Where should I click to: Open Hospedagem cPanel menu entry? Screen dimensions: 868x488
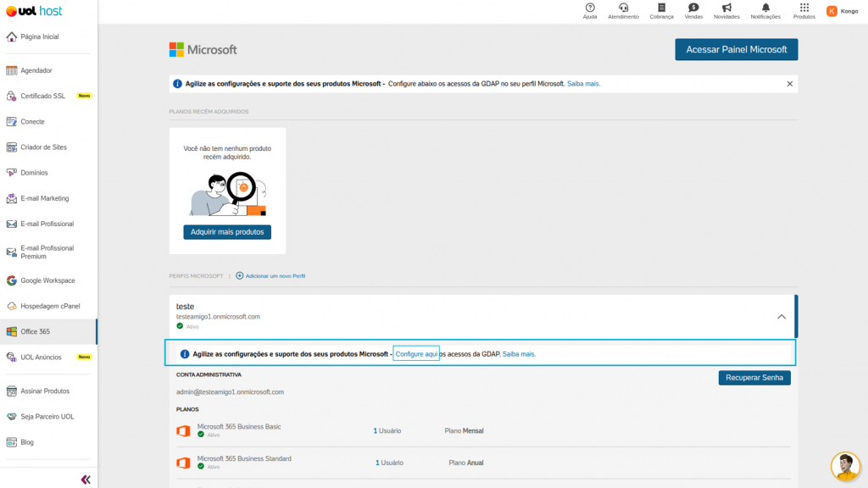(x=48, y=306)
